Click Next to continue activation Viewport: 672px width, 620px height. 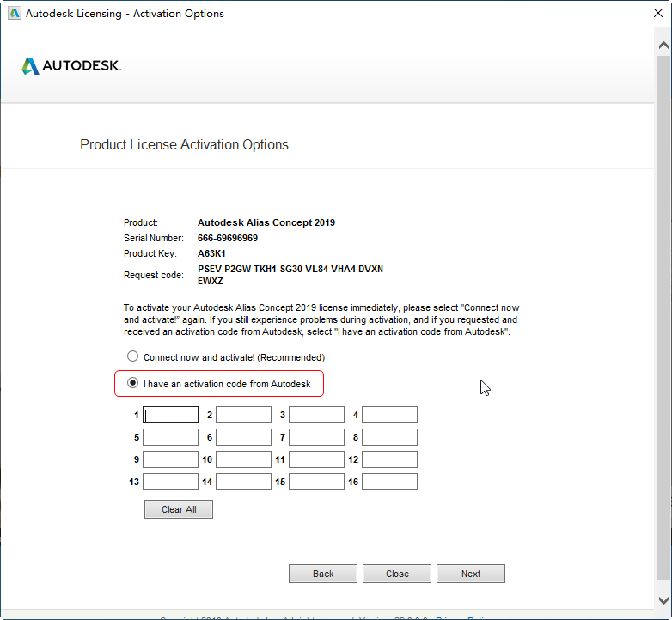(x=471, y=574)
